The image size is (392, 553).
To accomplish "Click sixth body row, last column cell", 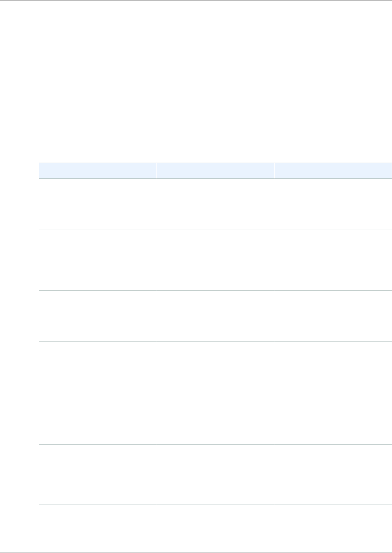I will (x=333, y=475).
